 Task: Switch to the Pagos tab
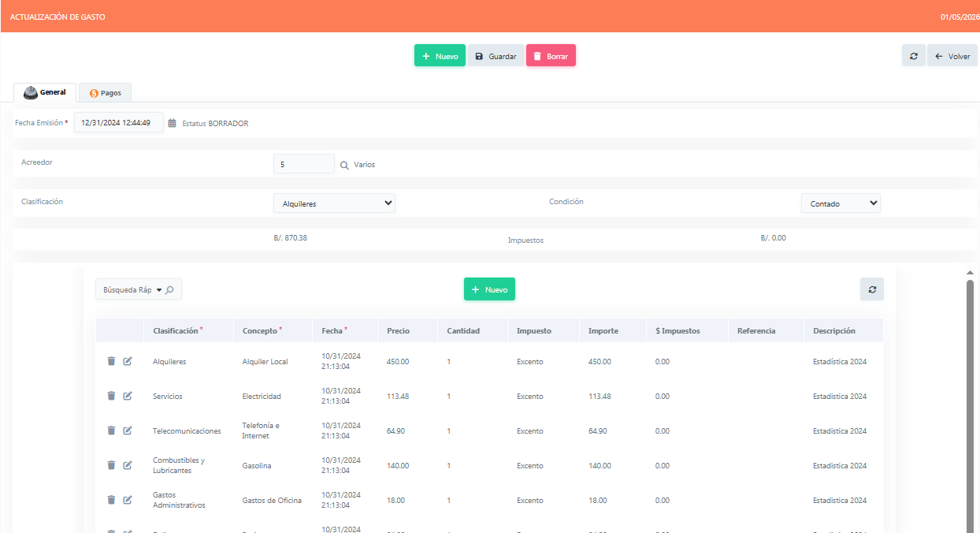tap(105, 93)
